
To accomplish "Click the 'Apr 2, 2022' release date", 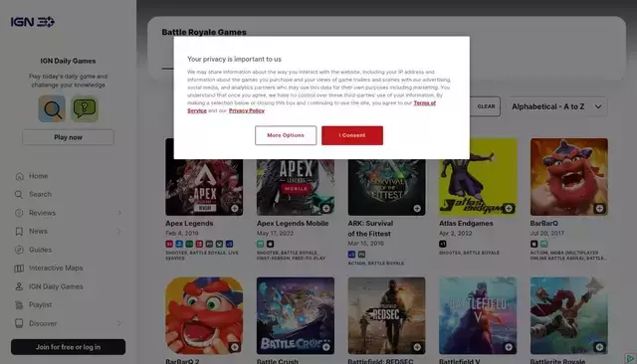I will coord(456,234).
